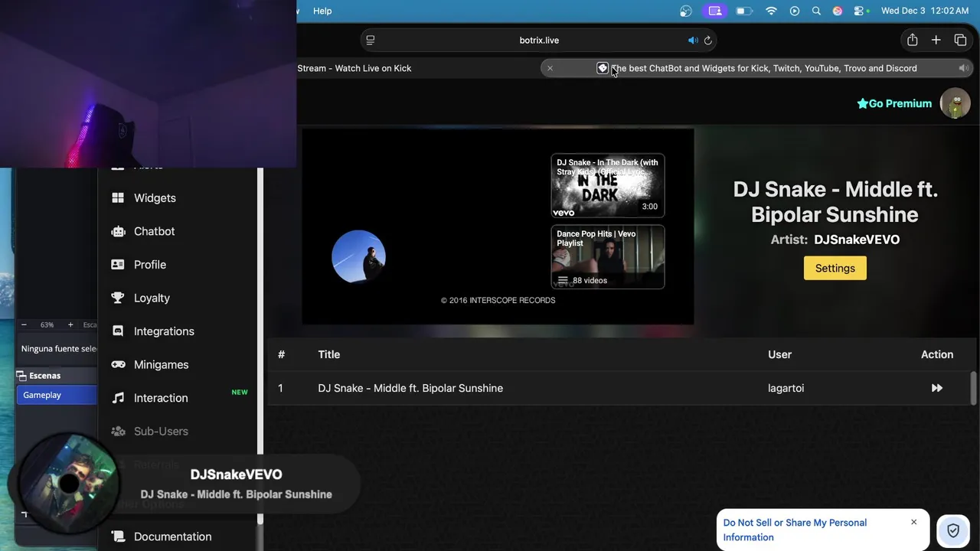Click the user name lagartoi
980x551 pixels.
[786, 388]
